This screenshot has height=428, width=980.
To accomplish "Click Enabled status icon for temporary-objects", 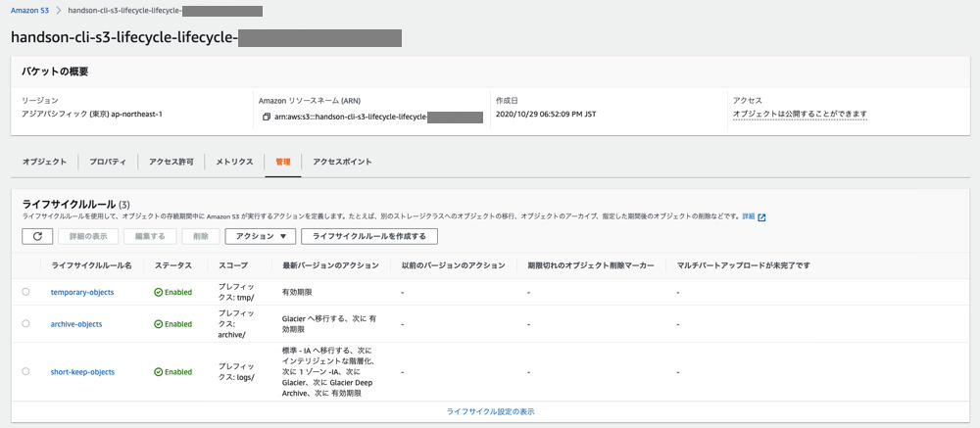I will (x=159, y=292).
